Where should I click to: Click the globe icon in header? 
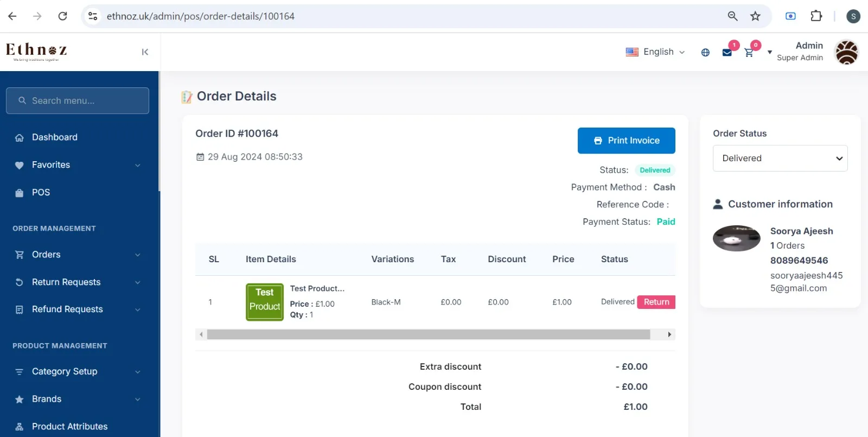pyautogui.click(x=705, y=53)
